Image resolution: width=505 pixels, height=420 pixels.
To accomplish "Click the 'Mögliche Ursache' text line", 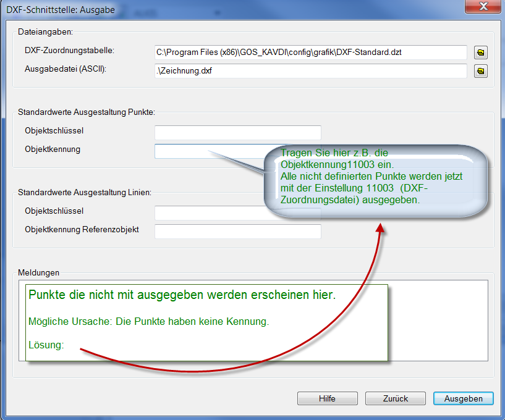I will tap(148, 322).
